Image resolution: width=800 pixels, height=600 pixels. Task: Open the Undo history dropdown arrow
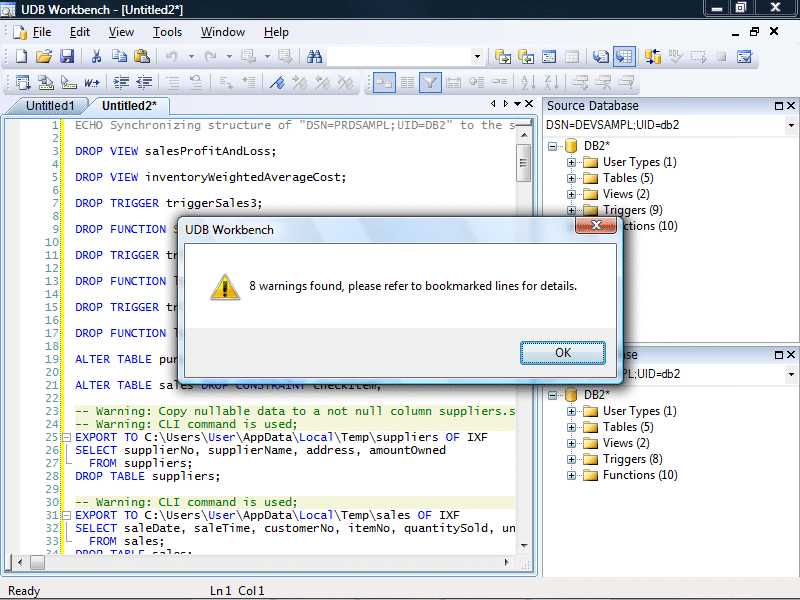pyautogui.click(x=191, y=57)
